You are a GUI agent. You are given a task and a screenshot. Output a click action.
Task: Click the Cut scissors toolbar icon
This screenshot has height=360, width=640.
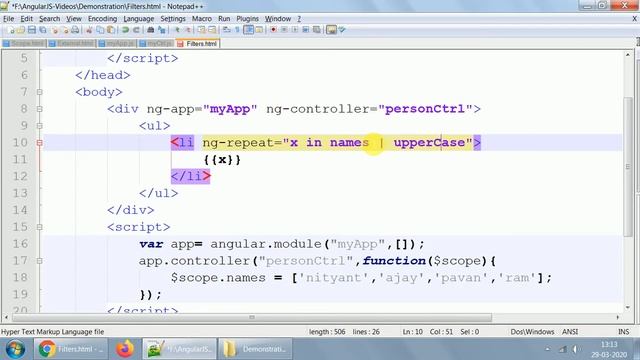89,30
